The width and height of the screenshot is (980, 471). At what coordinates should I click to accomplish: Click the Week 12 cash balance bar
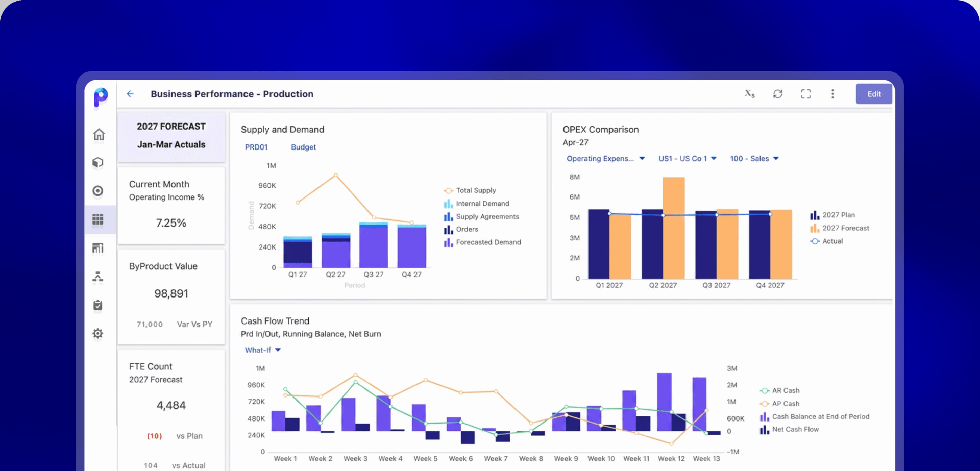[664, 402]
